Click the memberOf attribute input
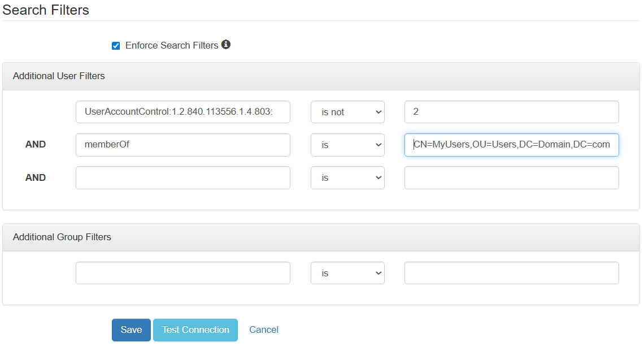 [182, 145]
